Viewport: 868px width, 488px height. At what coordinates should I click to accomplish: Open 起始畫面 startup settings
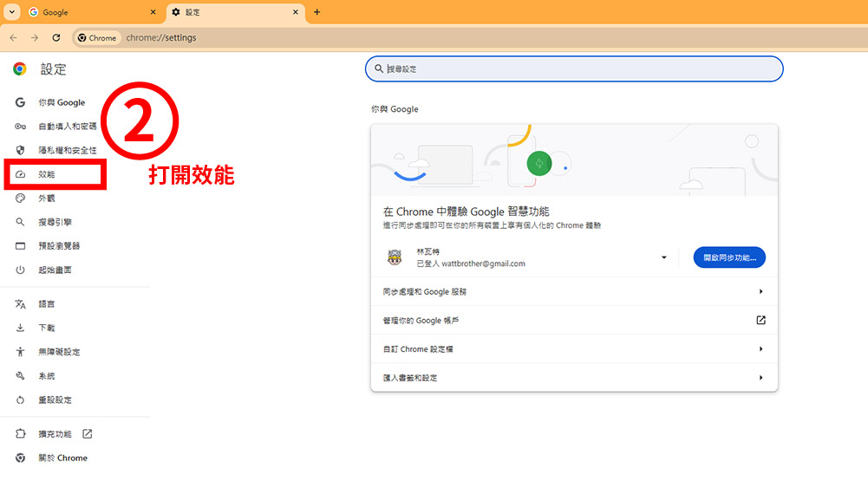tap(55, 270)
